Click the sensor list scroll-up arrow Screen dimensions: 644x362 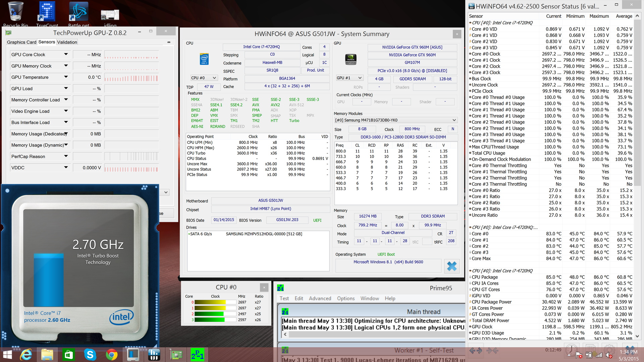click(637, 16)
